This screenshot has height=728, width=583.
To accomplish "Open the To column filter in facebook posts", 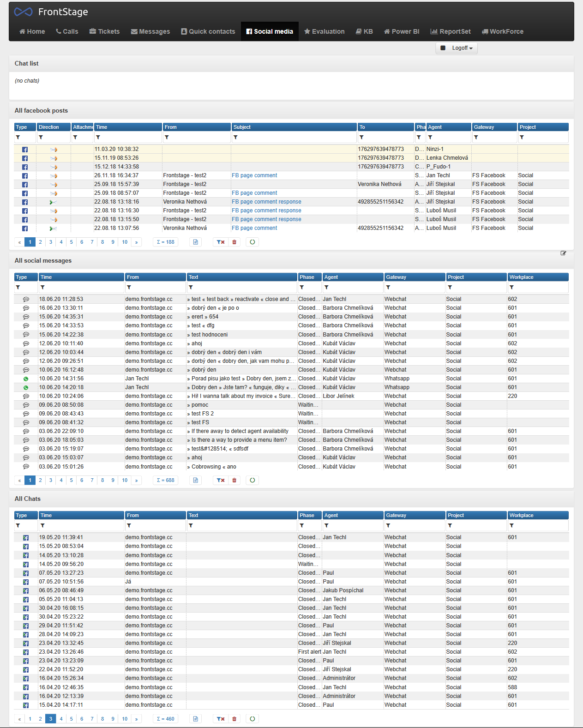I will click(361, 137).
